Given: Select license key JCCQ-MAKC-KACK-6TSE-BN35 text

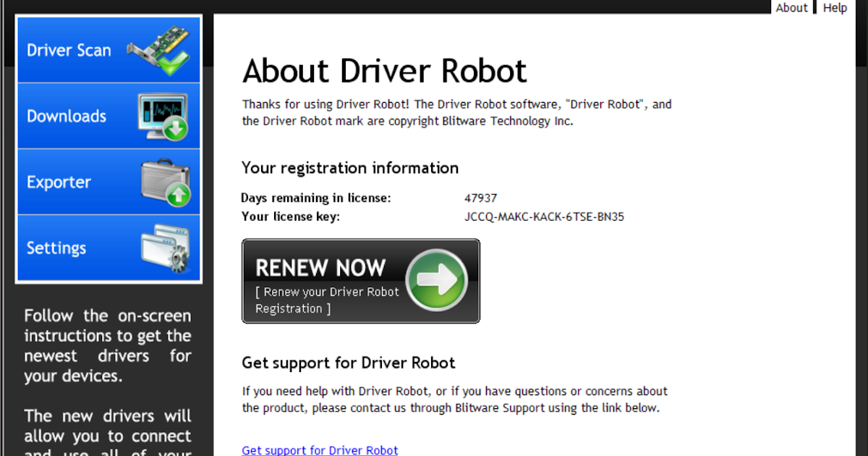Looking at the screenshot, I should pyautogui.click(x=544, y=216).
